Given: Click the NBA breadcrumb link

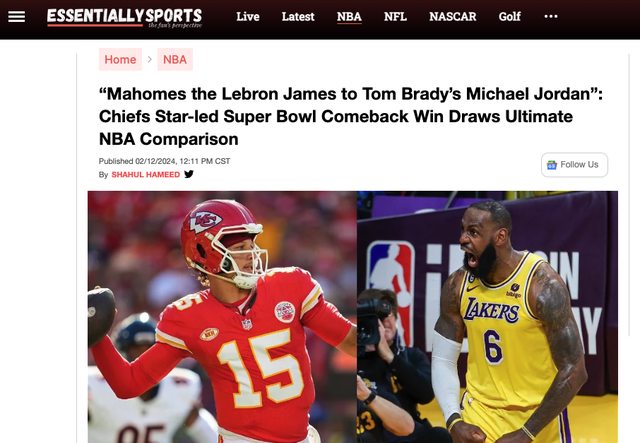Looking at the screenshot, I should [x=175, y=60].
